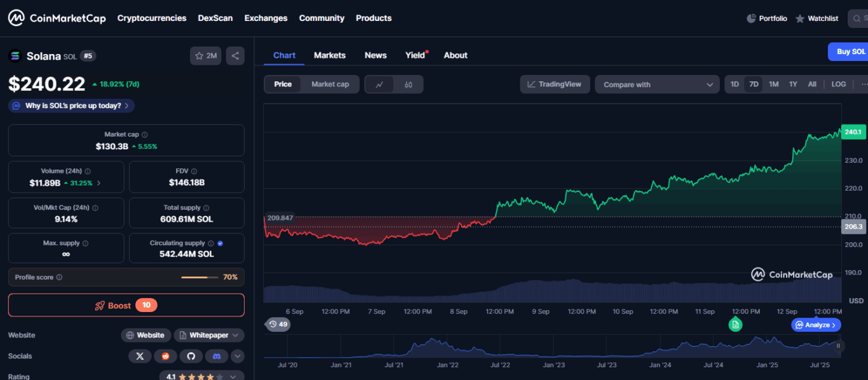Click verified checkmark by Circulating supply
868x380 pixels.
coord(220,243)
